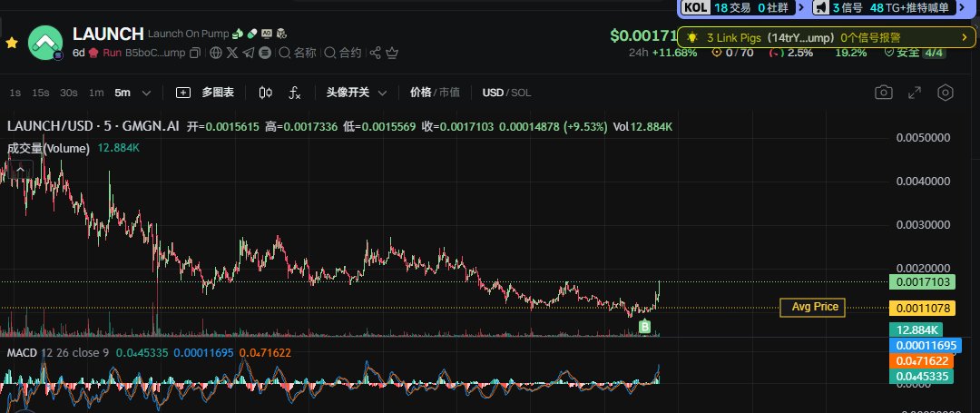Select the 1s timeframe
Image resolution: width=980 pixels, height=413 pixels.
15,93
